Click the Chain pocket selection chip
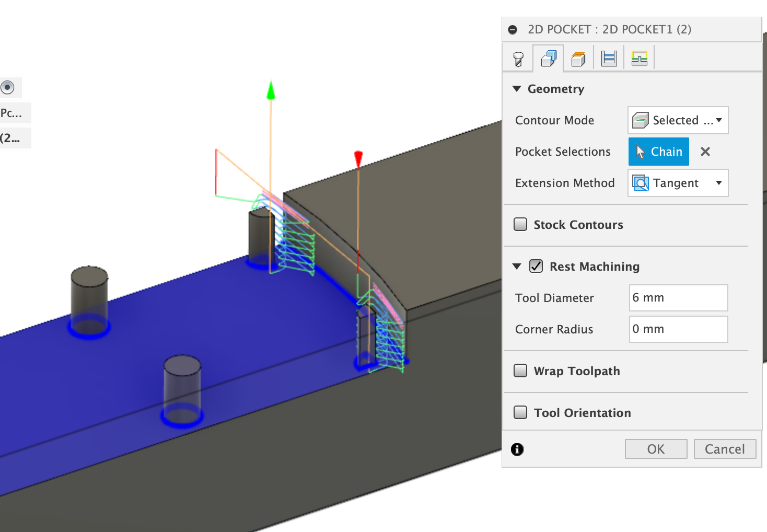Image resolution: width=767 pixels, height=532 pixels. pos(658,151)
